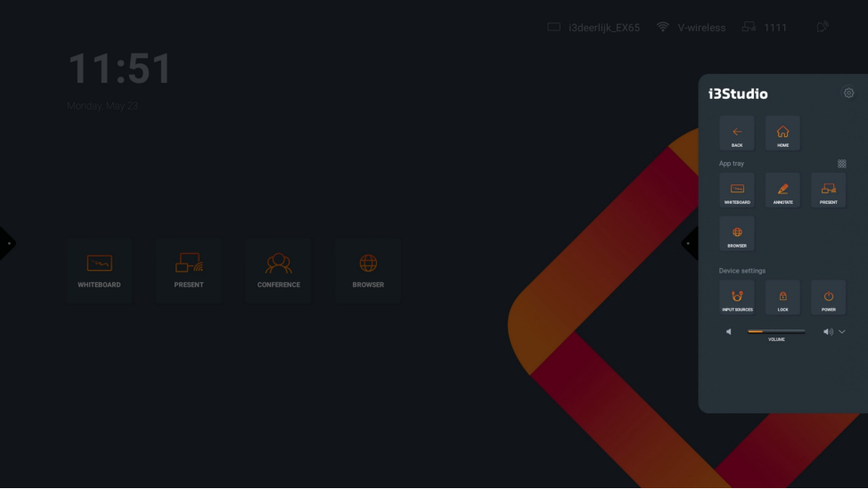Open Whiteboard from the App tray

pyautogui.click(x=737, y=191)
